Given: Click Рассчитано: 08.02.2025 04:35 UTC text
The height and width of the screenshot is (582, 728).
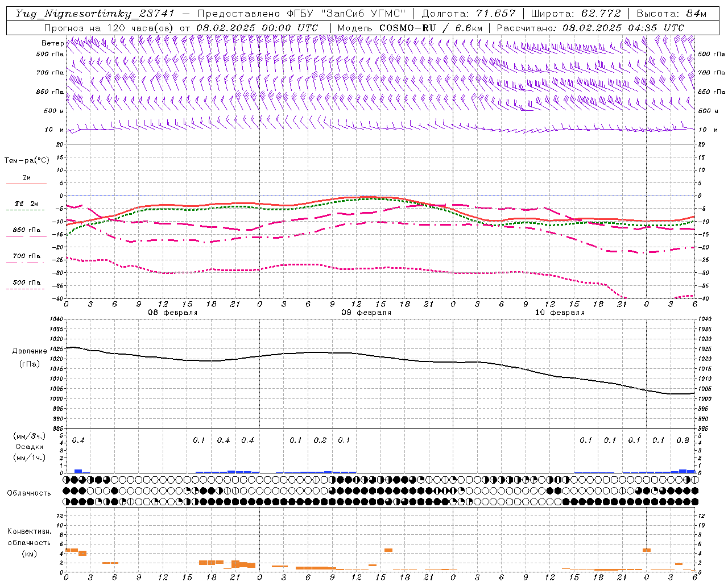Looking at the screenshot, I should [590, 28].
